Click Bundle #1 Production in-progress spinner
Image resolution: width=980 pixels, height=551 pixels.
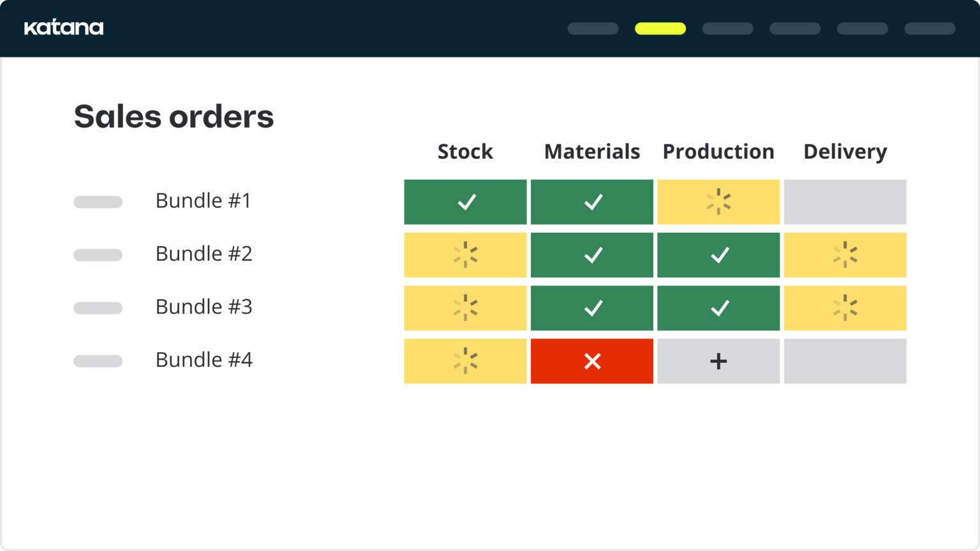tap(718, 202)
